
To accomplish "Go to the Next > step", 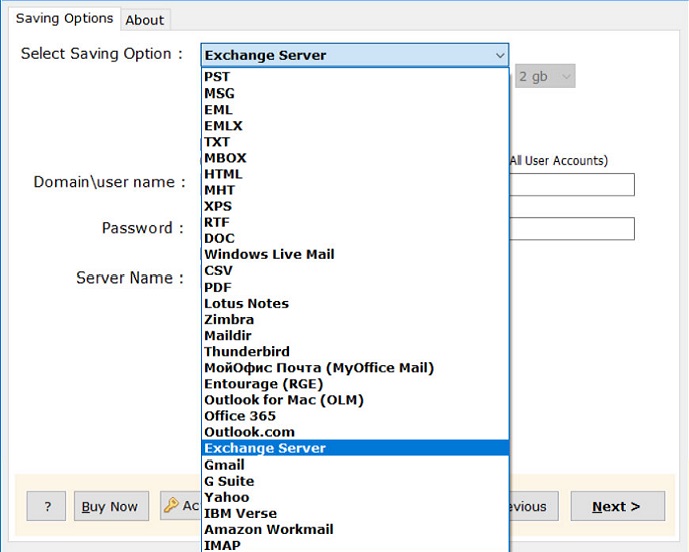I will pyautogui.click(x=617, y=506).
